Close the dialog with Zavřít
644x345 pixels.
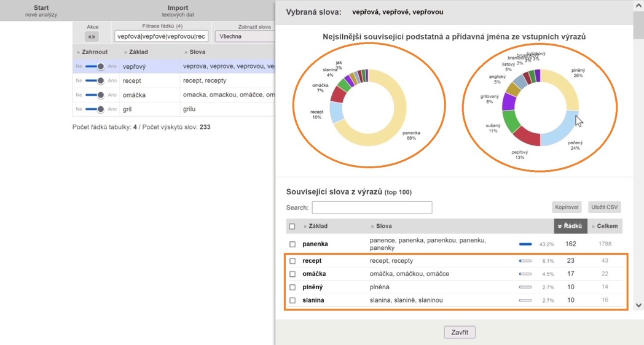point(460,332)
